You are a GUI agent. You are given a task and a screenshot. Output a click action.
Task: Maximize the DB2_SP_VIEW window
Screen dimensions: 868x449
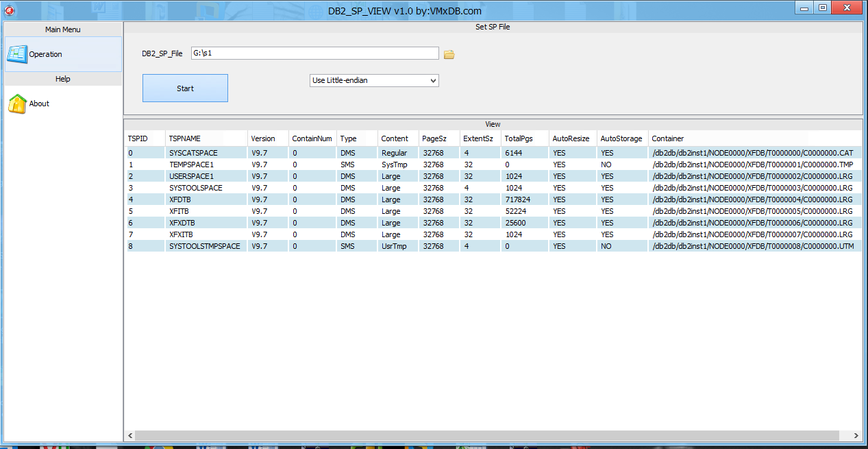coord(822,8)
